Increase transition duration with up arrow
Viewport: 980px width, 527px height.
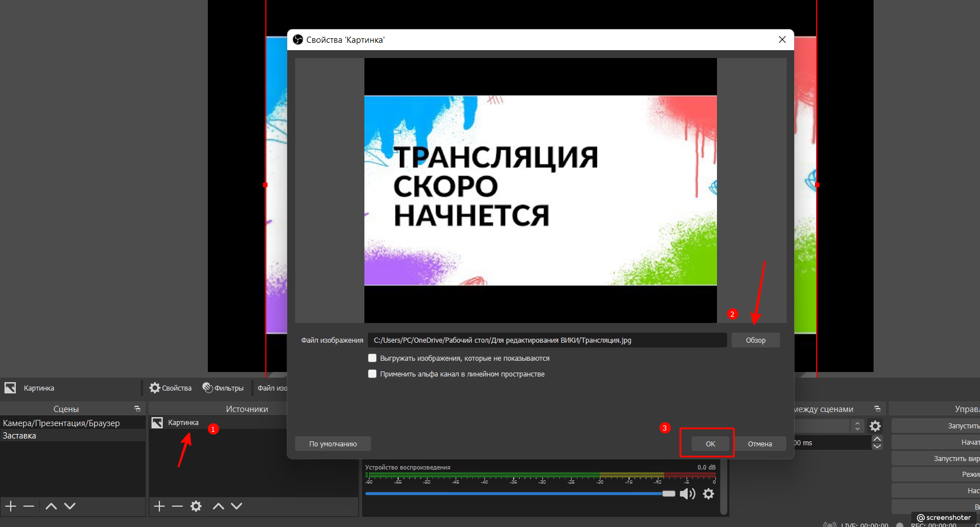877,439
